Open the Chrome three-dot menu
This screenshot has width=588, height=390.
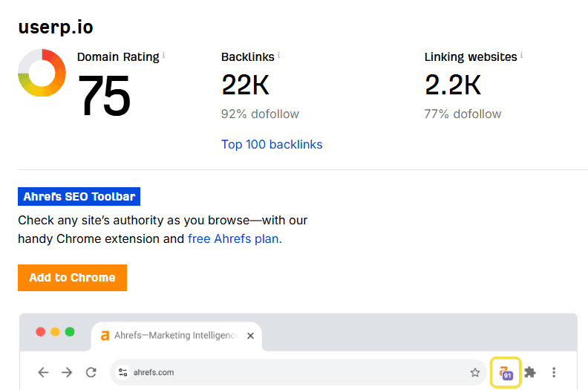[554, 372]
